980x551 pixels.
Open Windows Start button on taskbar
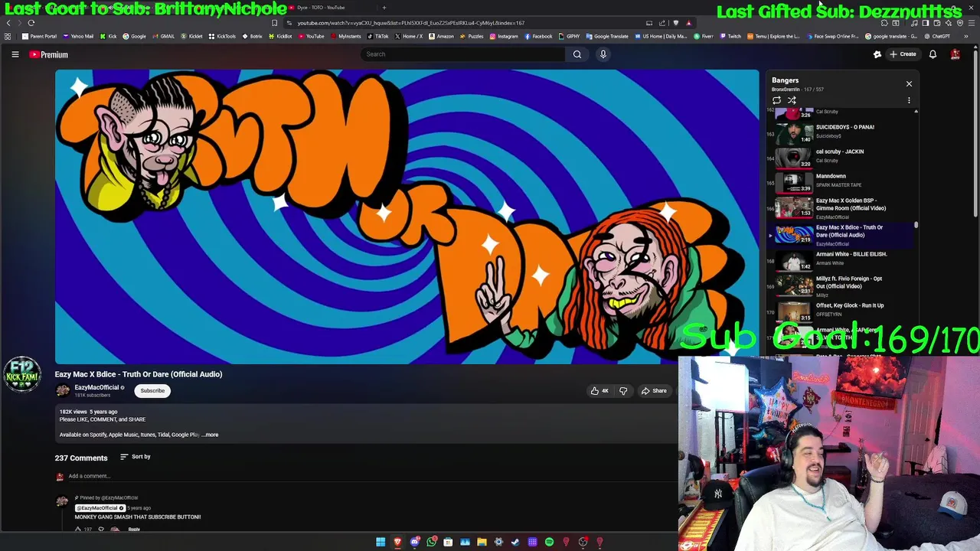381,543
